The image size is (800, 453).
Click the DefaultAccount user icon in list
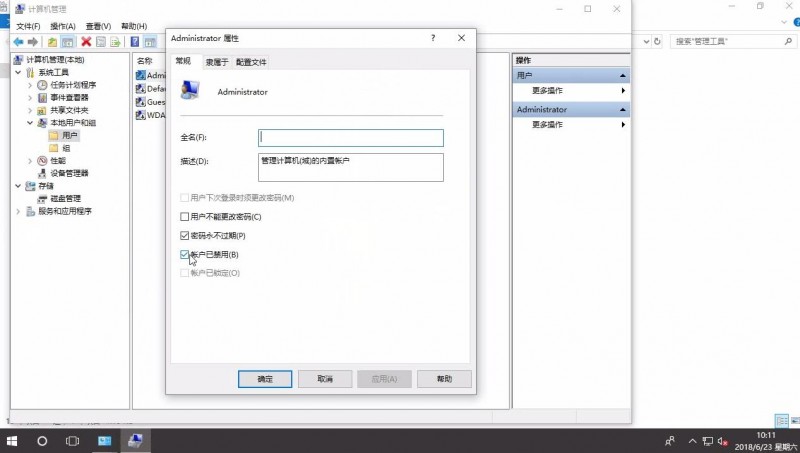click(x=141, y=89)
